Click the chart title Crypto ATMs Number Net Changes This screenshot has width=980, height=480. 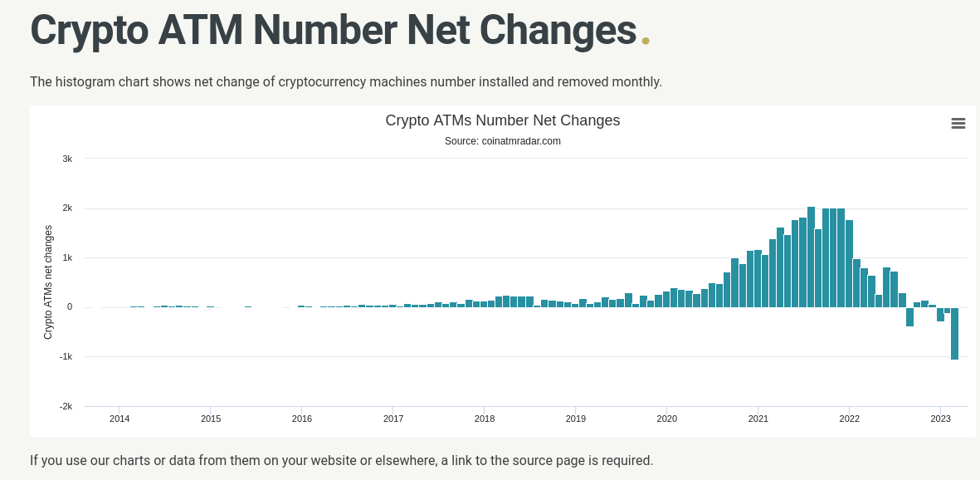pos(502,120)
